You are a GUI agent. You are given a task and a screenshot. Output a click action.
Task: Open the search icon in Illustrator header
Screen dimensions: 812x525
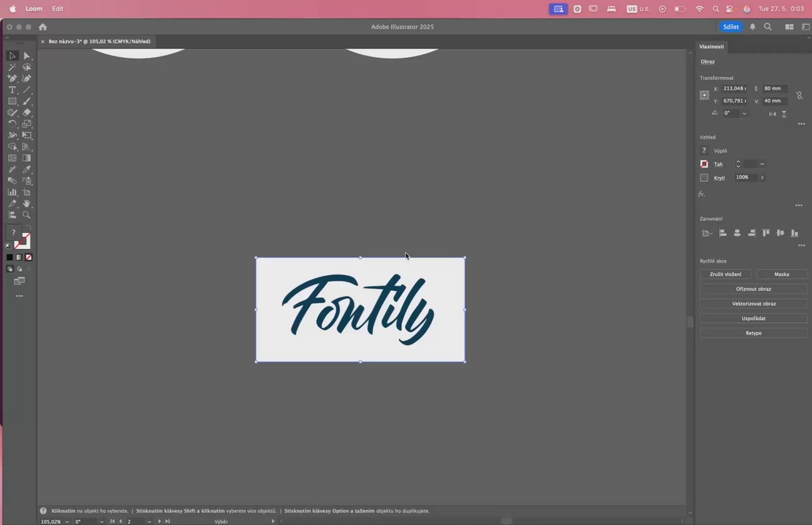768,27
